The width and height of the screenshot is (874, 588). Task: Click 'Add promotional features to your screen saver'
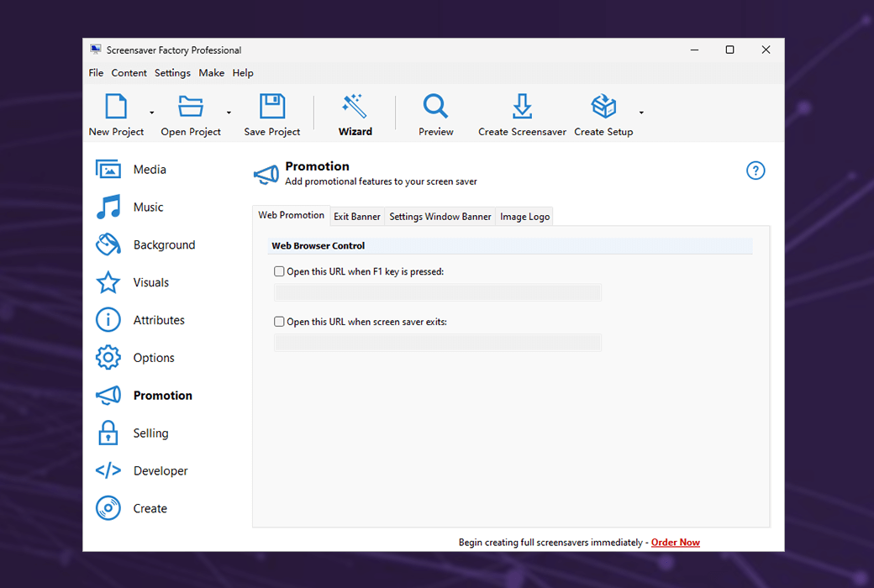point(382,181)
